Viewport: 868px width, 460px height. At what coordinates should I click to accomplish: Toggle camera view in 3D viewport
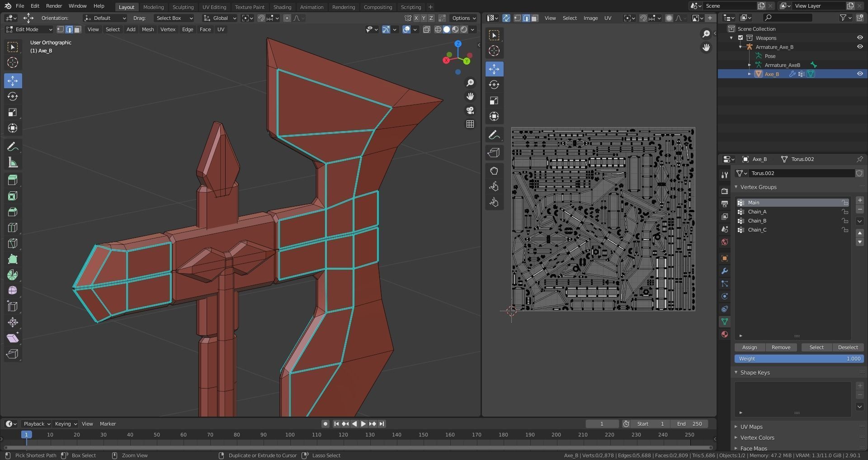pyautogui.click(x=470, y=110)
